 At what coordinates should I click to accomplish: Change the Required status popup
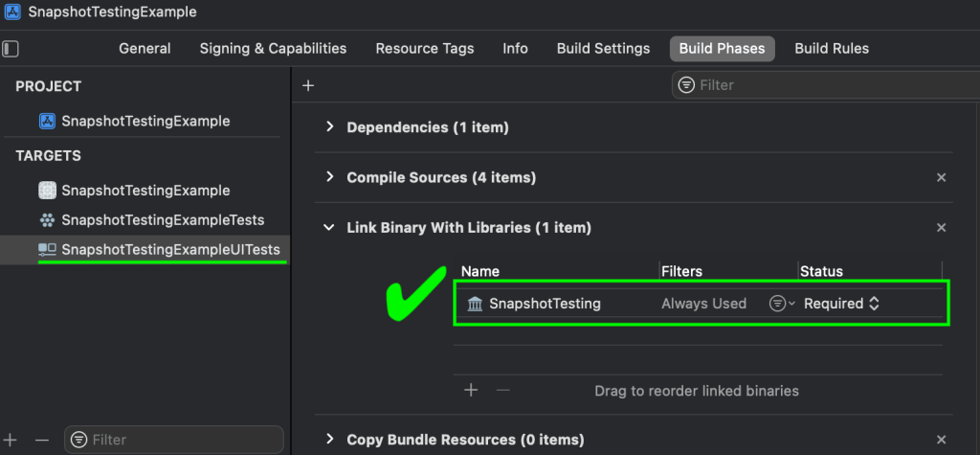tap(841, 304)
